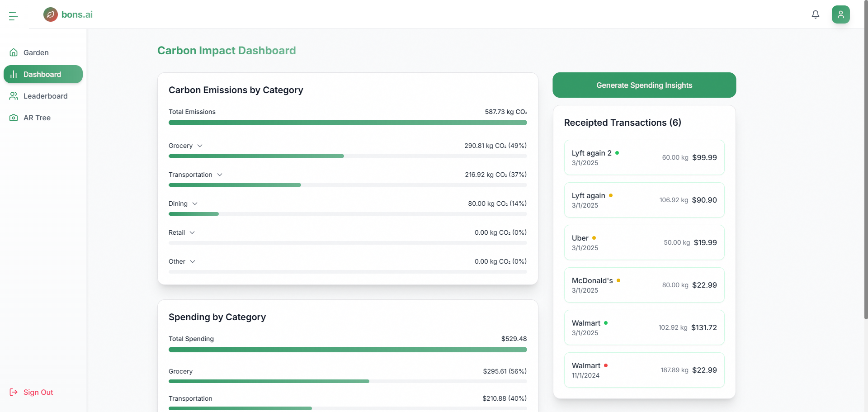This screenshot has width=868, height=412.
Task: Click the red status dot on Walmart 11/1/2024
Action: coord(606,365)
